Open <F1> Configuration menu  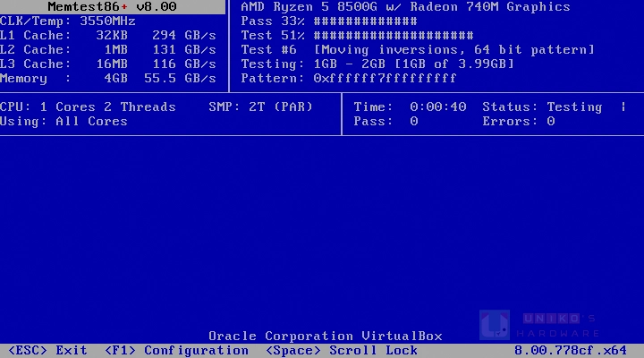tap(176, 351)
